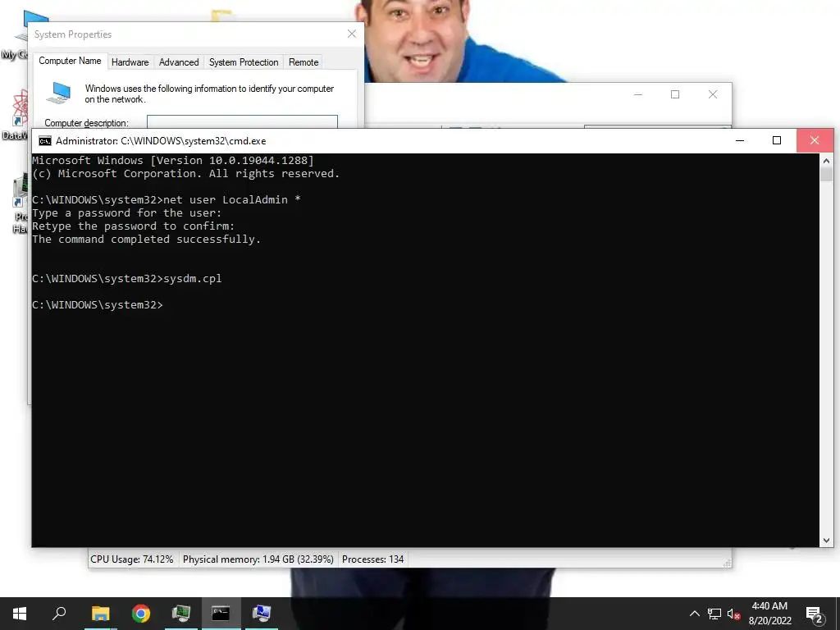This screenshot has width=840, height=630.
Task: Switch to System Properties taskbar icon
Action: tap(262, 614)
